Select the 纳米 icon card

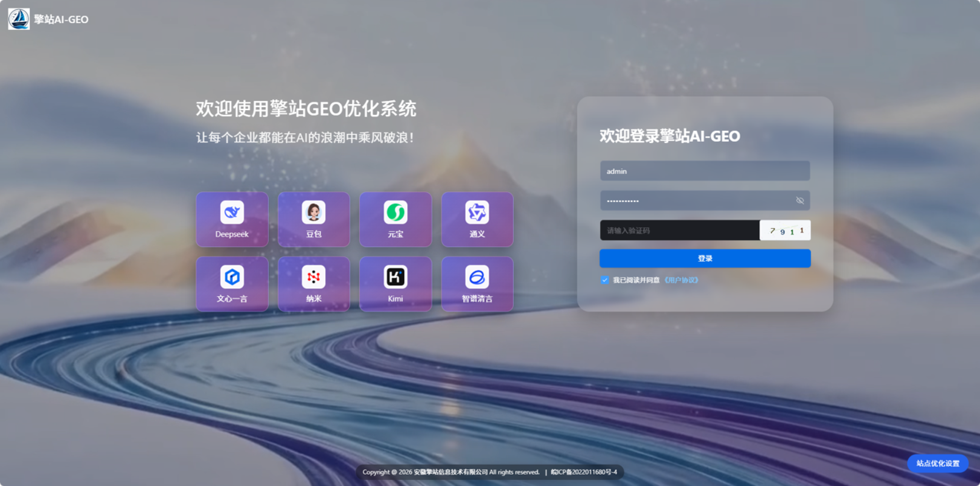pyautogui.click(x=314, y=284)
